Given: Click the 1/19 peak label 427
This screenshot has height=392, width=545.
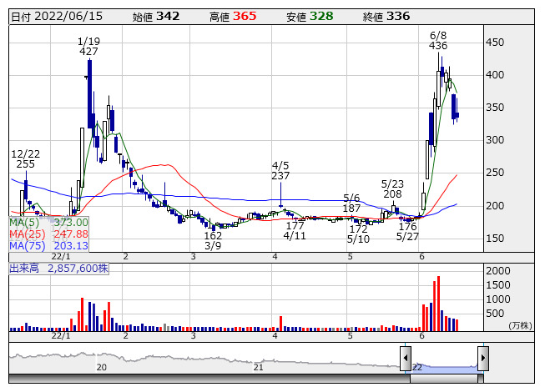Looking at the screenshot, I should (88, 52).
